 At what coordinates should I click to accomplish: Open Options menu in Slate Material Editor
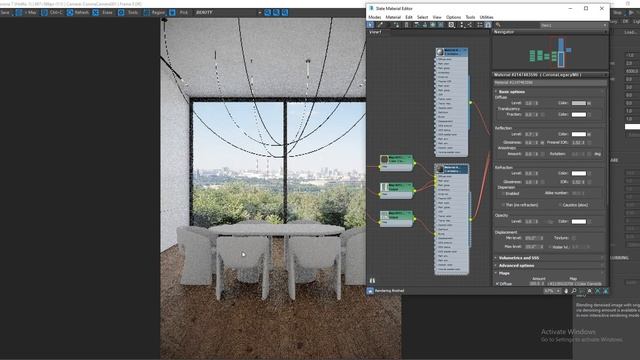pos(453,17)
